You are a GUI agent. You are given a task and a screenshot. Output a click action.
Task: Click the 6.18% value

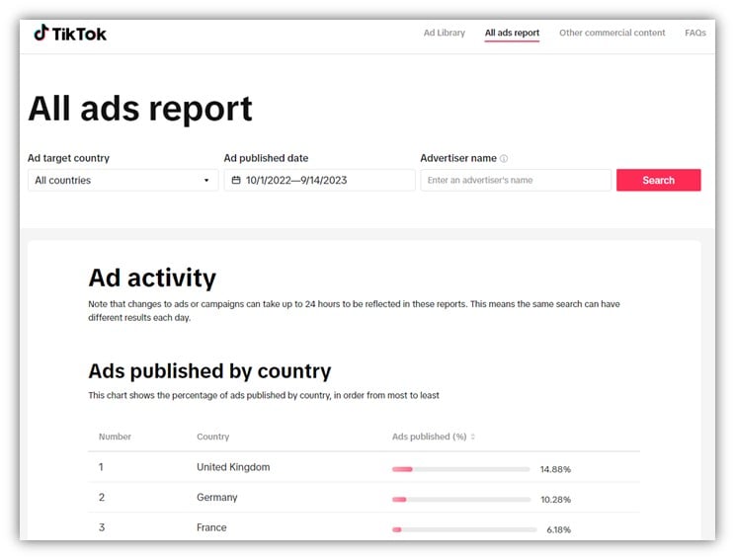click(558, 529)
